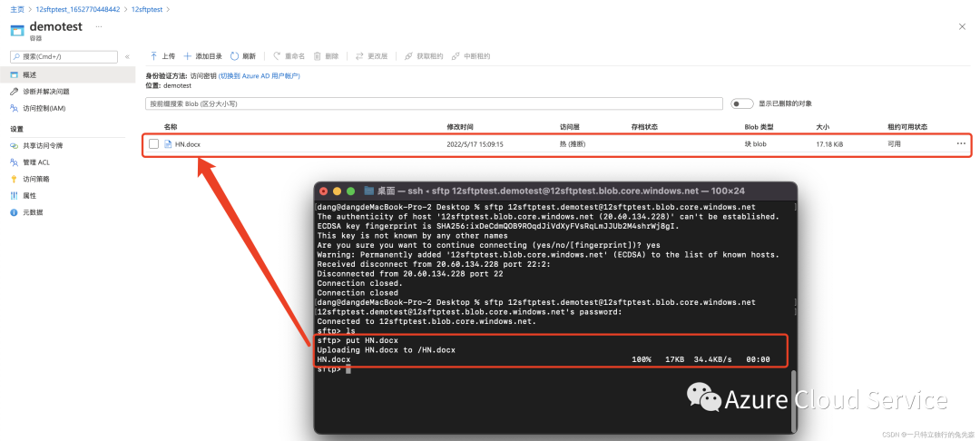This screenshot has width=980, height=441.
Task: Click the 17.18 KiB size cell
Action: click(829, 144)
